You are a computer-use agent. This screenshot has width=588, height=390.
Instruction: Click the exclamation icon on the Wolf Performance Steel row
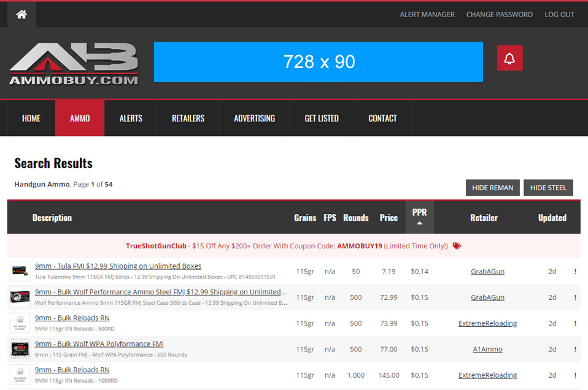[x=575, y=297]
